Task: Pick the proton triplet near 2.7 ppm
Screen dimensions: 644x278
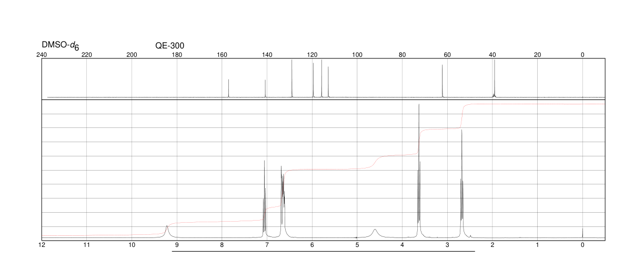Action: tap(462, 184)
